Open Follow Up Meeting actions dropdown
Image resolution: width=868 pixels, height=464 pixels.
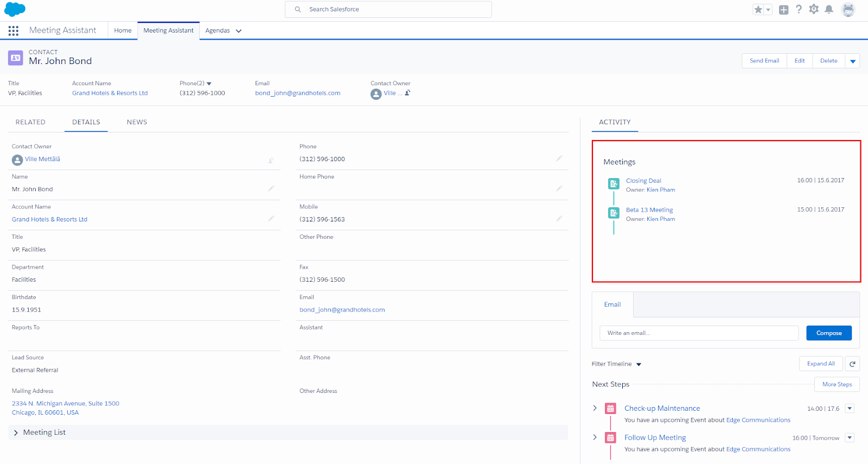pos(850,438)
